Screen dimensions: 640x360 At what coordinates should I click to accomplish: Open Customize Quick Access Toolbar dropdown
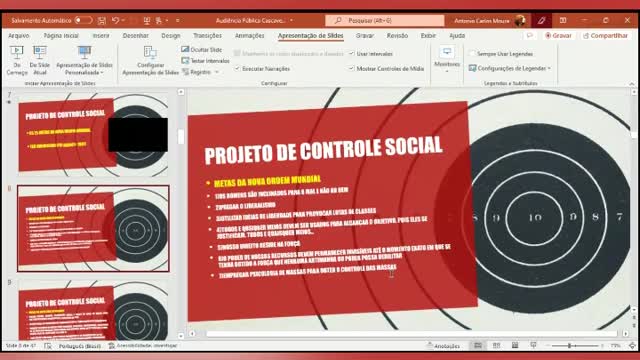point(178,20)
